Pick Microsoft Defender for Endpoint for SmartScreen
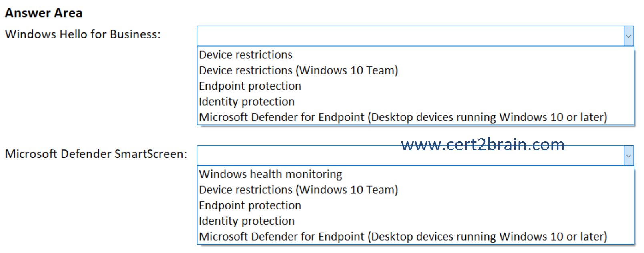 tap(403, 236)
